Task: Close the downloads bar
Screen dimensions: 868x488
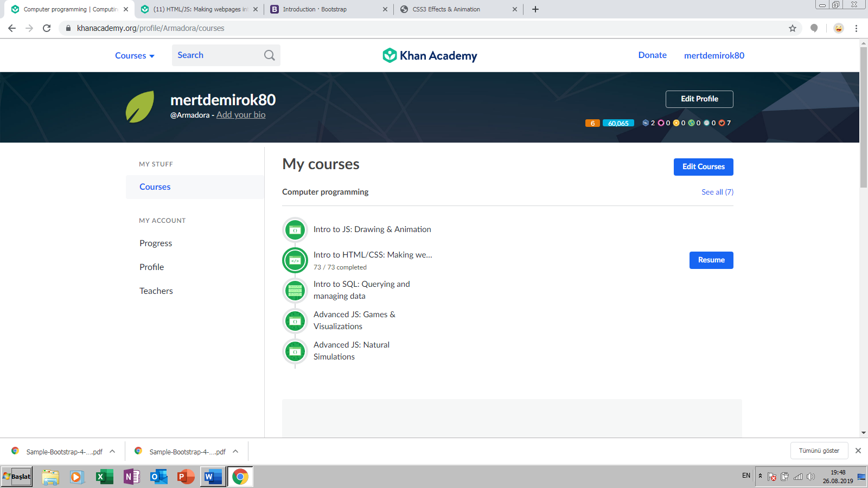Action: point(858,451)
